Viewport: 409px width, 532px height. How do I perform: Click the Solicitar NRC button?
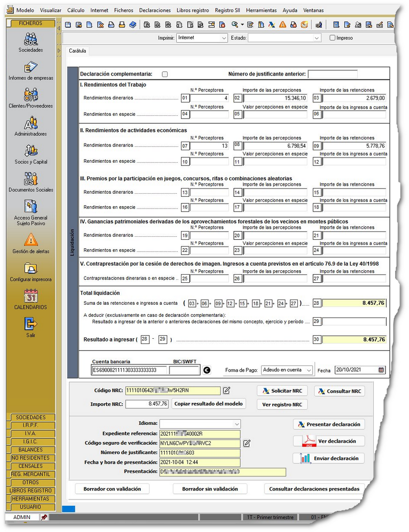(282, 391)
